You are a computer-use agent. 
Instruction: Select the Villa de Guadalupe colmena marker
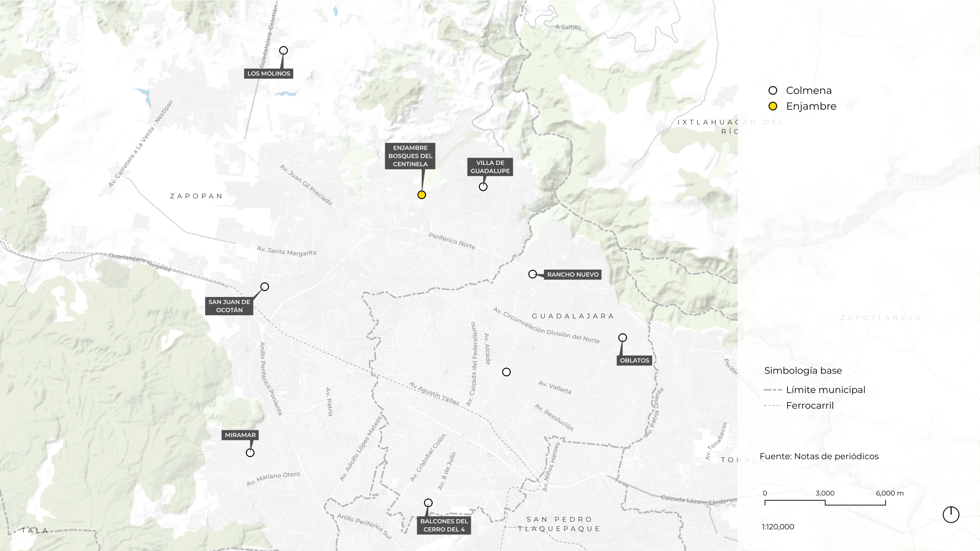[483, 187]
